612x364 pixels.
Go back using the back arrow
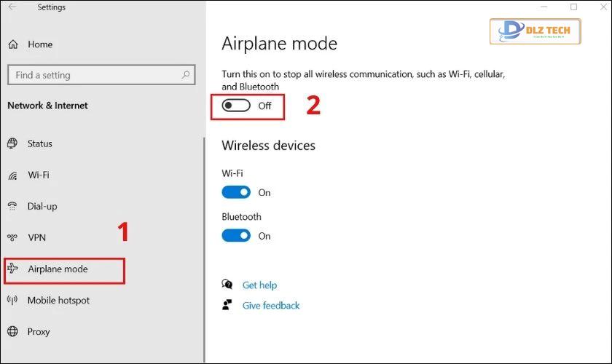pos(12,7)
